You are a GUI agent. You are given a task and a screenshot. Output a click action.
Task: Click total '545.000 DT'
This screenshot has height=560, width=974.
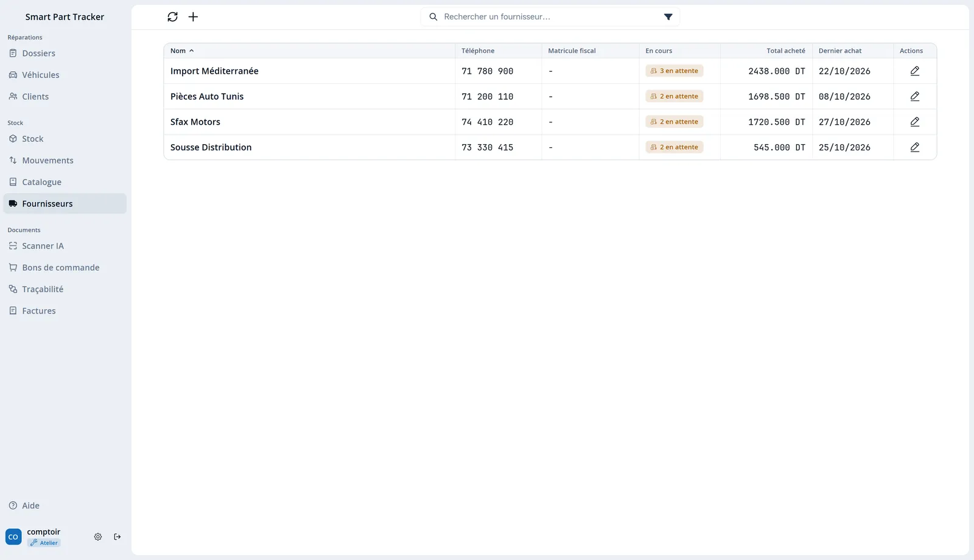point(779,147)
